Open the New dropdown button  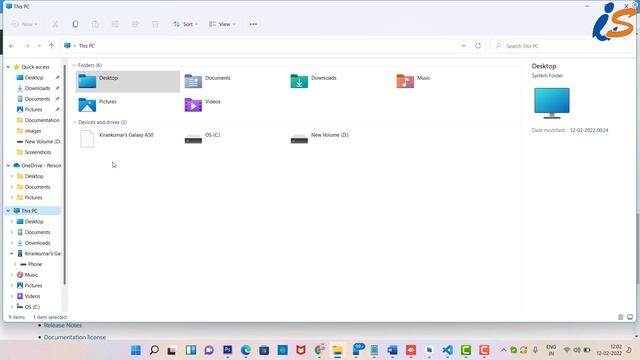tap(24, 24)
